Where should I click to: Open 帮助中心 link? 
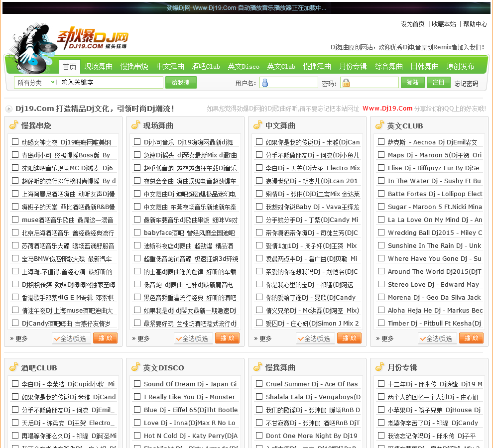(x=475, y=24)
